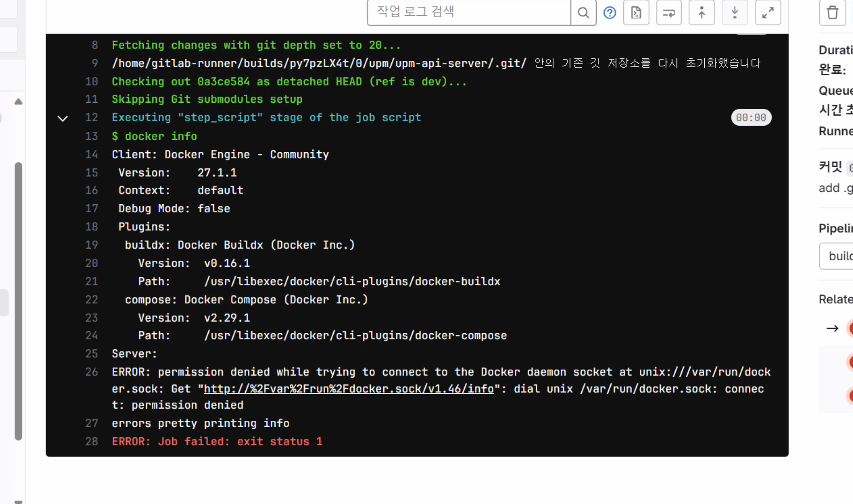
Task: Toggle line wrapping in the job log
Action: tap(669, 13)
